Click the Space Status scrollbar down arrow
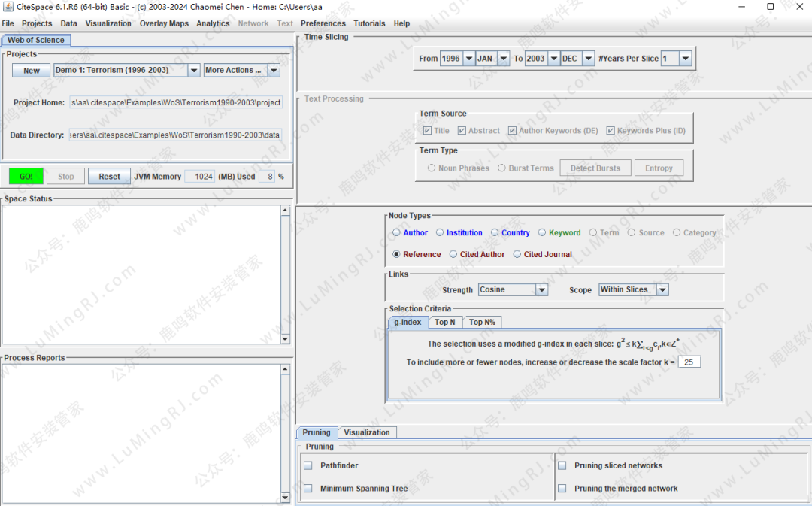The width and height of the screenshot is (812, 506). [286, 339]
